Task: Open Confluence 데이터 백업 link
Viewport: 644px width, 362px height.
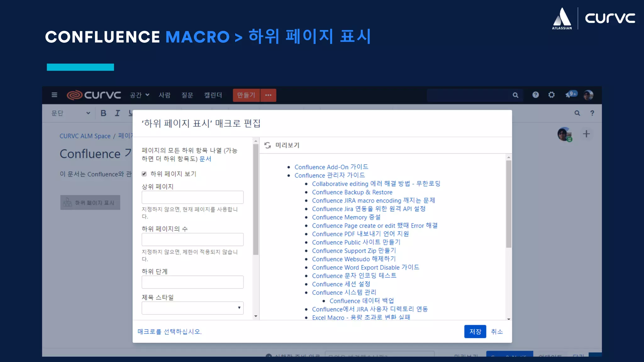Action: 362,301
